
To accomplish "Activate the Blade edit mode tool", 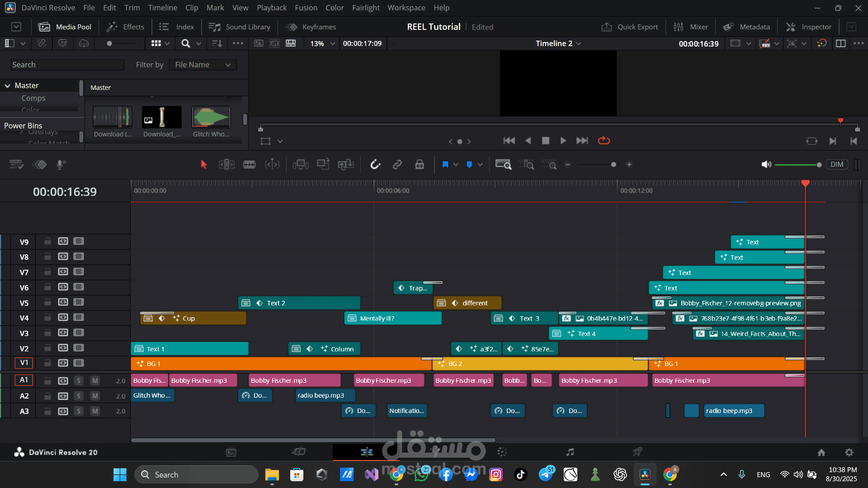I will click(249, 164).
